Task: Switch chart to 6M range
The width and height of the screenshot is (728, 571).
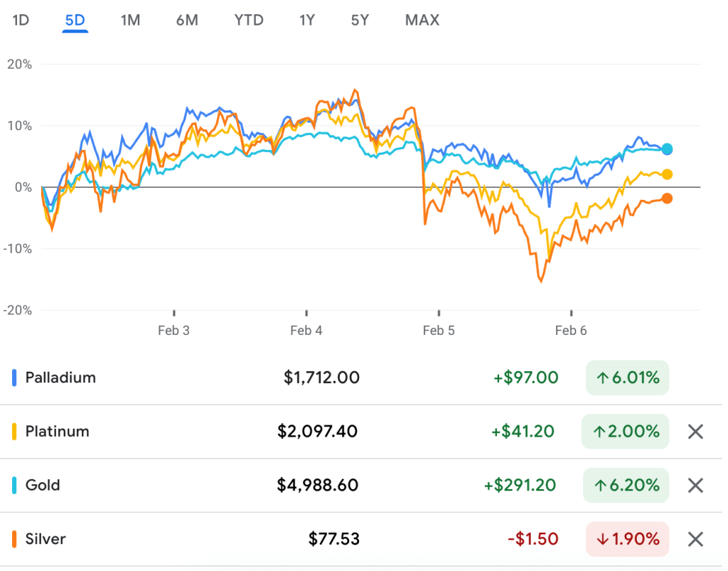Action: (x=187, y=20)
